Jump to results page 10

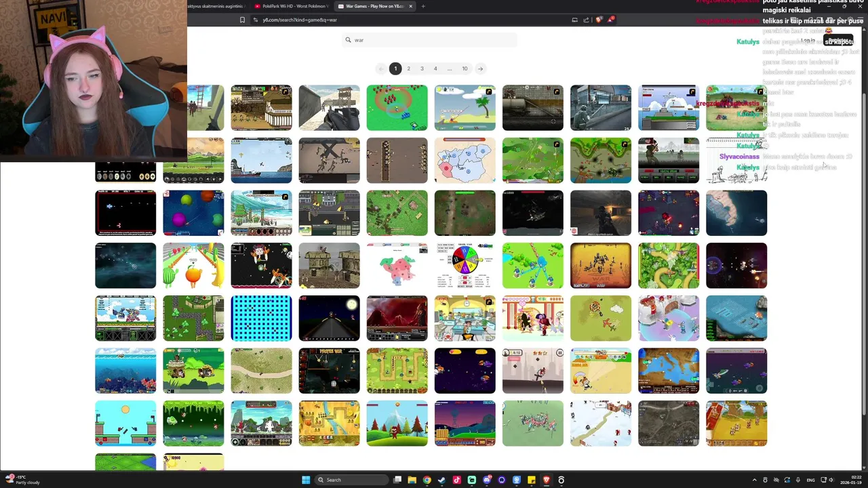(x=465, y=68)
